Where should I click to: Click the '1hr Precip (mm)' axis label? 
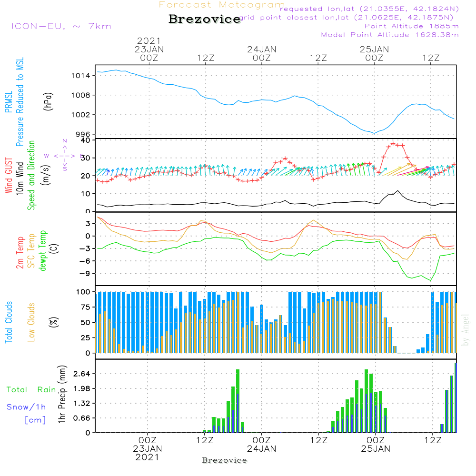coord(62,394)
